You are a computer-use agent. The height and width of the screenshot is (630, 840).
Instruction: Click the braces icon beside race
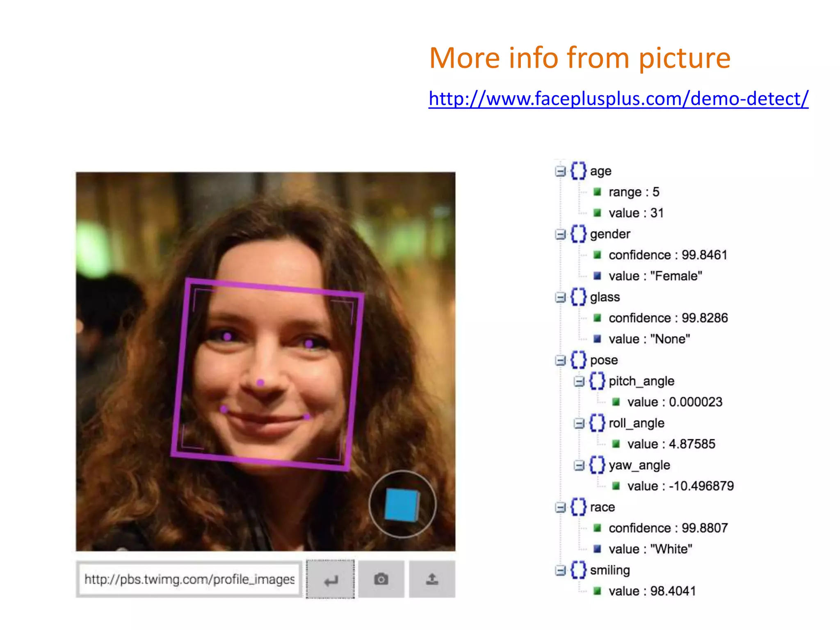[x=578, y=507]
